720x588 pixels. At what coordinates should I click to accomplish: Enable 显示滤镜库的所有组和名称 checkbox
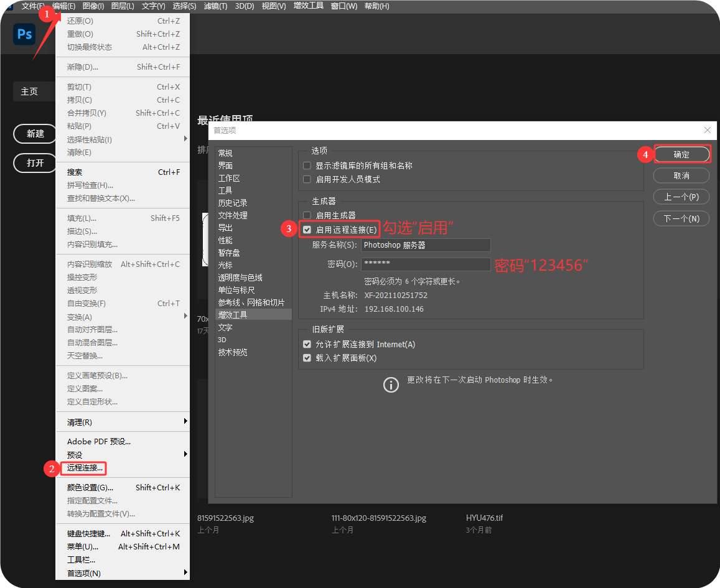(x=307, y=166)
